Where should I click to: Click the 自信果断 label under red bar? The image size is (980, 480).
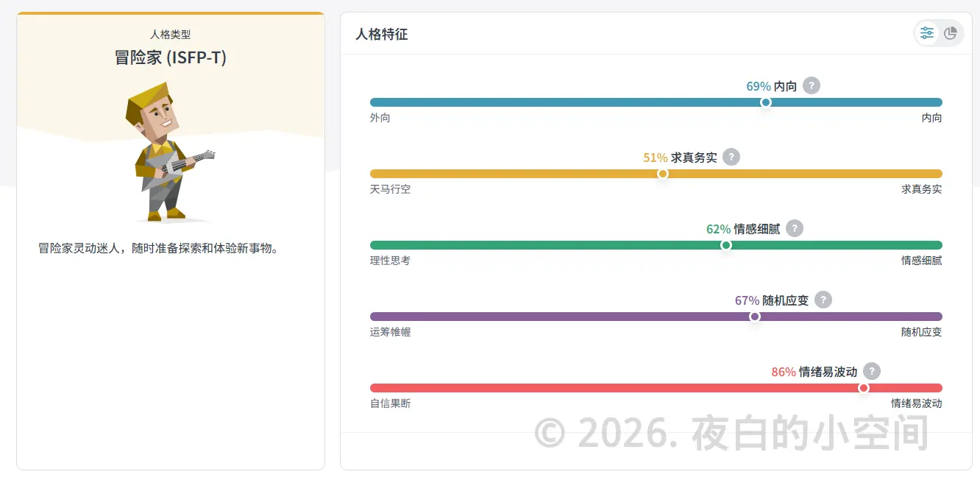click(391, 403)
